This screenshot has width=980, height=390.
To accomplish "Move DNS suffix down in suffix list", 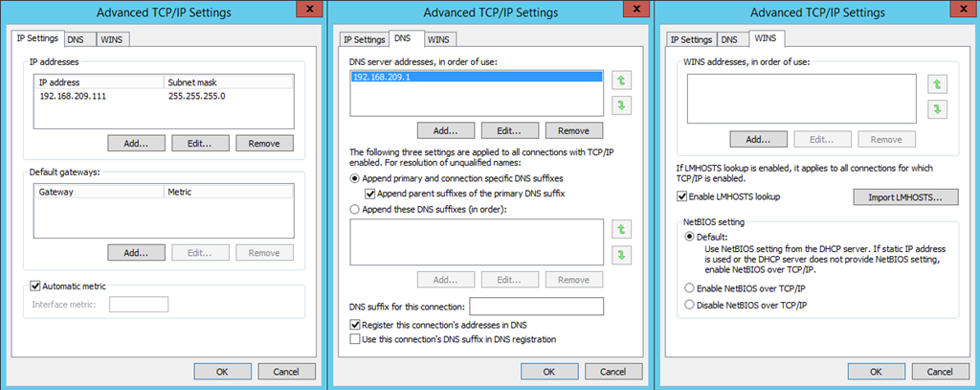I will click(621, 255).
